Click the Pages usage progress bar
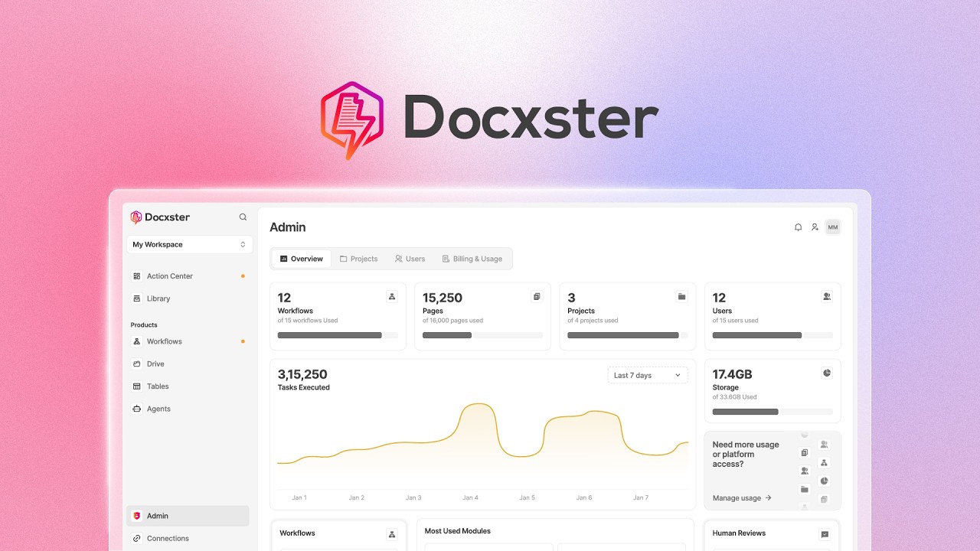The image size is (980, 551). (482, 335)
